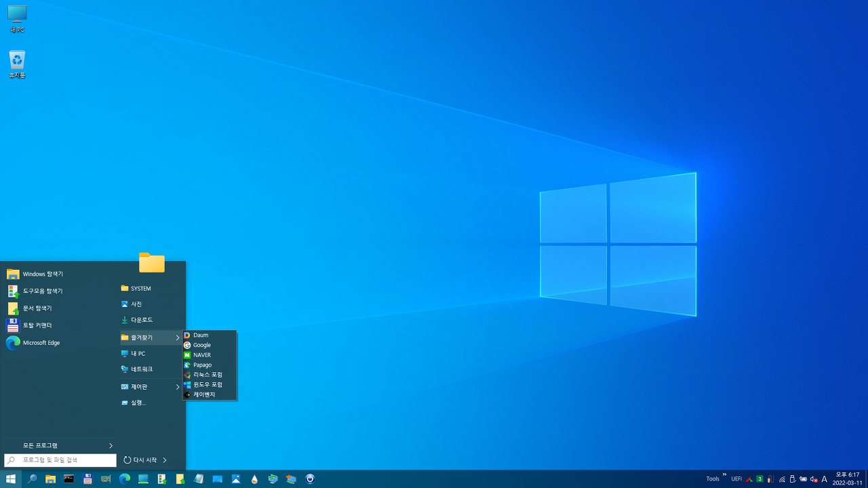Launch Command Prompt from the taskbar

[68, 479]
